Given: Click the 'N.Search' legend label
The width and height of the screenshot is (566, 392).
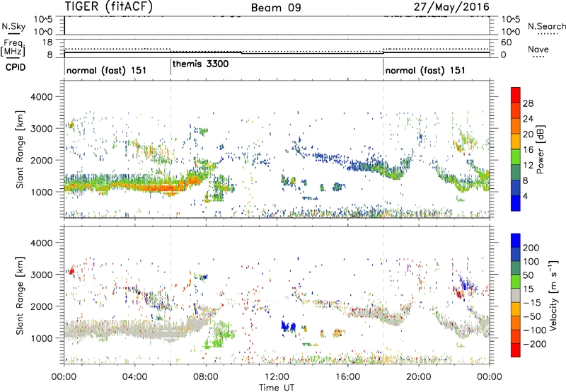Looking at the screenshot, I should click(x=546, y=26).
